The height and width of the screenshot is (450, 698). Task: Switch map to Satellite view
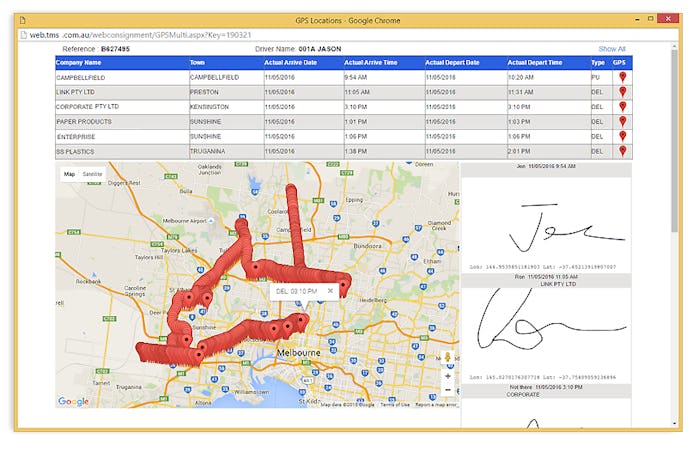(92, 174)
